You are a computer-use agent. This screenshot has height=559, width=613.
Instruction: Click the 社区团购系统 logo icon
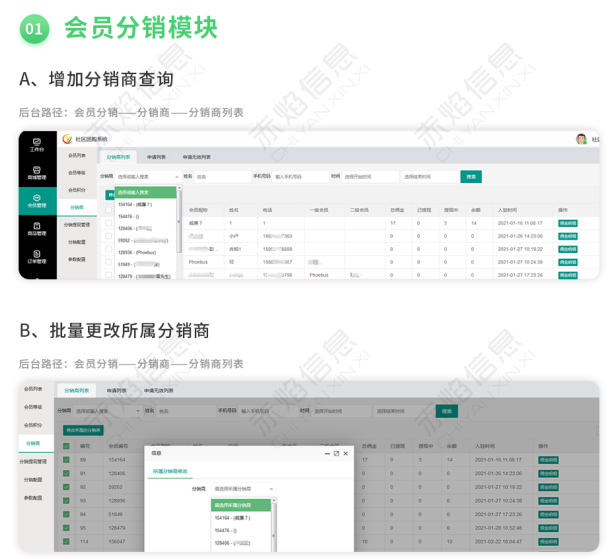click(x=68, y=139)
